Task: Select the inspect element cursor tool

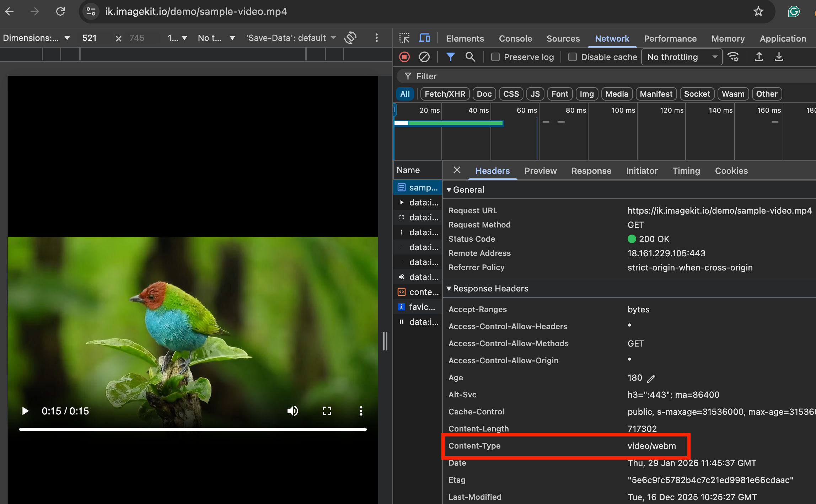Action: tap(404, 38)
